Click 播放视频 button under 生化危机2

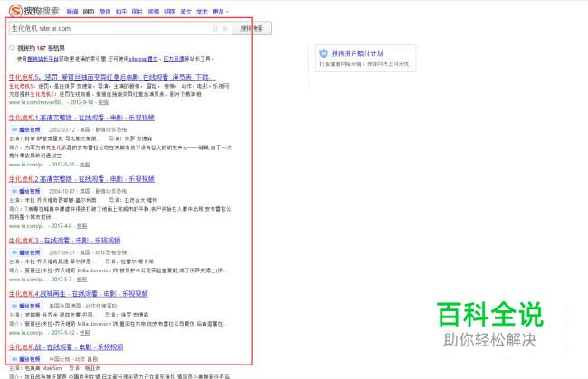point(26,191)
